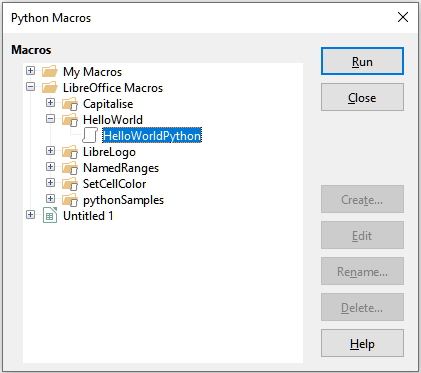Select the HelloWorld entry text

pyautogui.click(x=113, y=120)
